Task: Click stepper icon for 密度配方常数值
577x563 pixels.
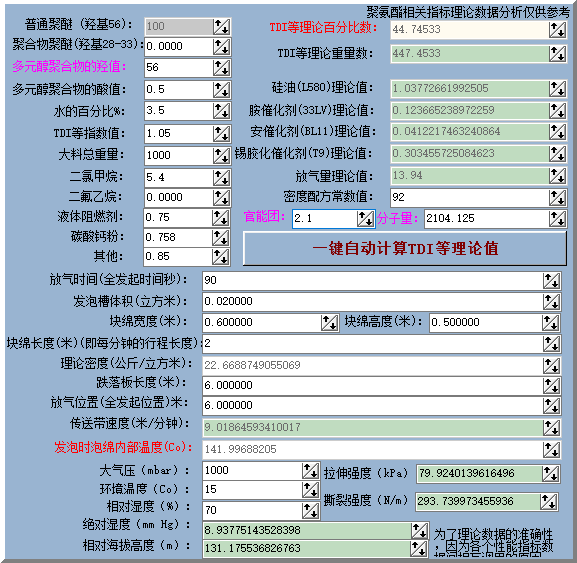Action: click(557, 197)
